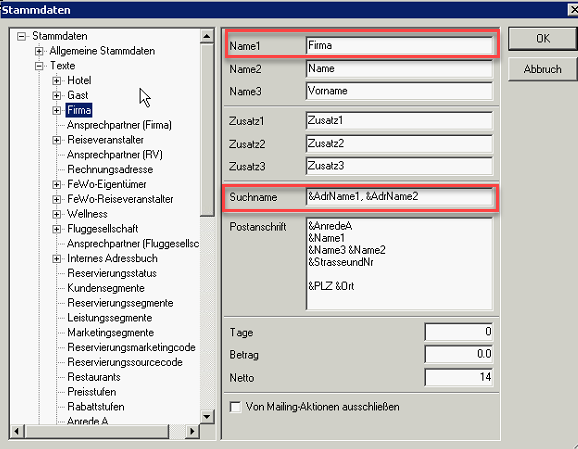Select Leistungssegmente in the tree

click(x=109, y=318)
